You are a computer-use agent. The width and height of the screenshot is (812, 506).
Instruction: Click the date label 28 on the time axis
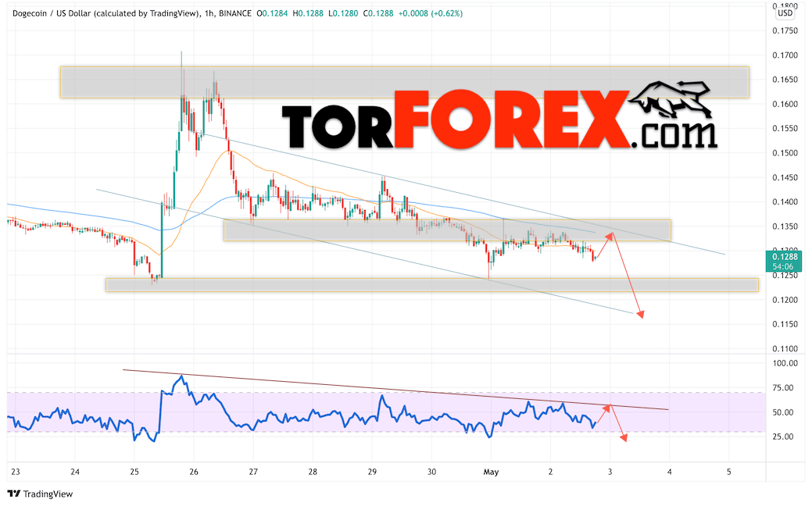coord(313,472)
